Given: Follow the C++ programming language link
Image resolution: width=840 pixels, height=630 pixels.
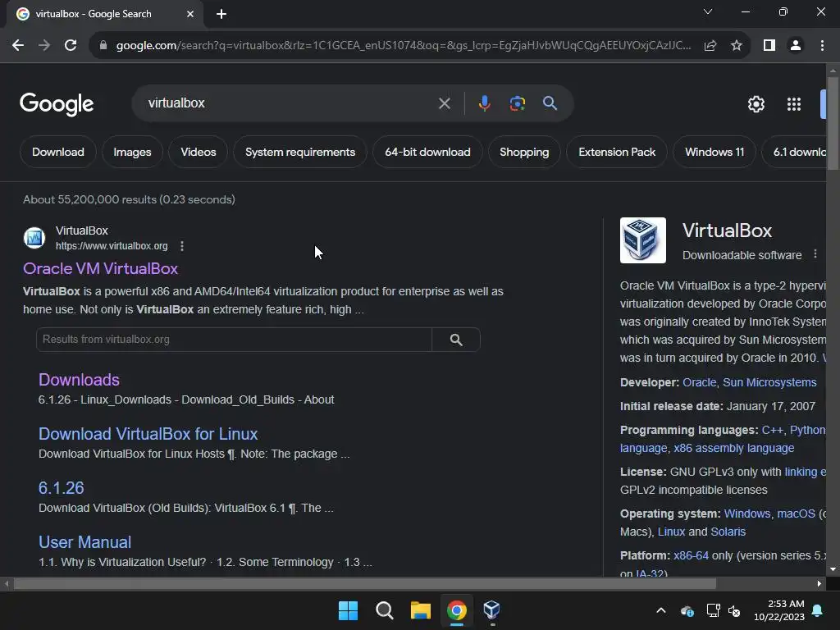Looking at the screenshot, I should pos(772,430).
